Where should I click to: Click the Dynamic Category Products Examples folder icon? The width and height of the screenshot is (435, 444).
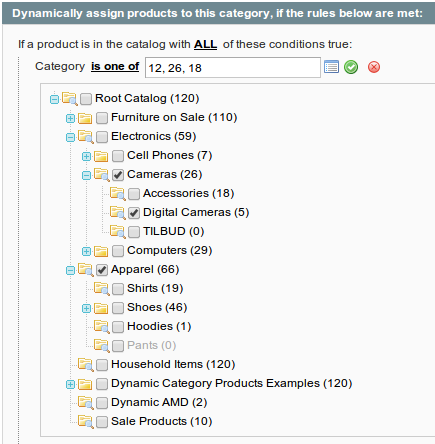85,384
